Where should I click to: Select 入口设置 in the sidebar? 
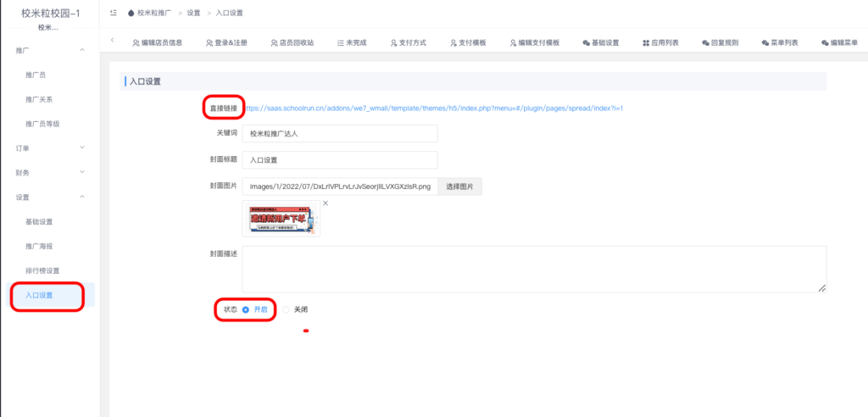point(50,295)
